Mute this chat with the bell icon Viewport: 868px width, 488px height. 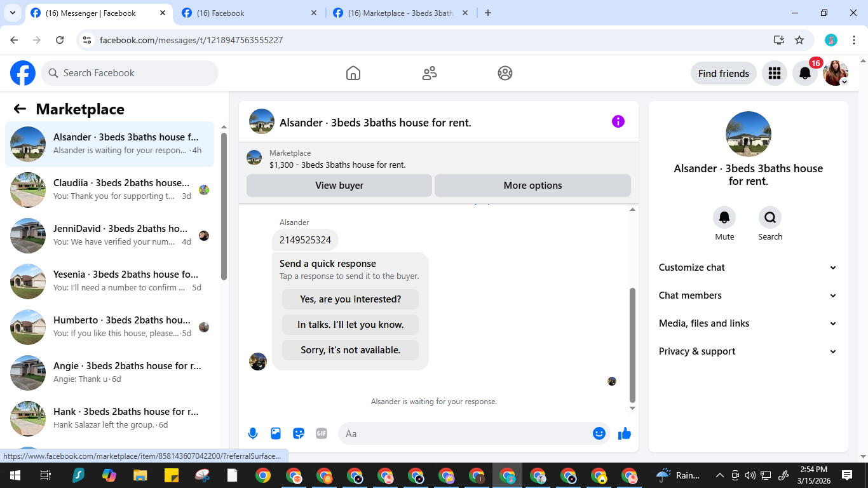(724, 218)
